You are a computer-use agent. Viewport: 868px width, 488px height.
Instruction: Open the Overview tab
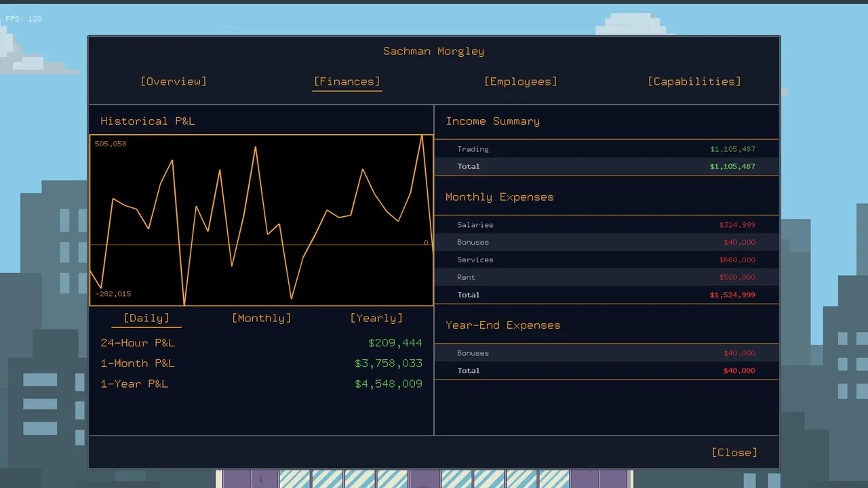[x=174, y=81]
